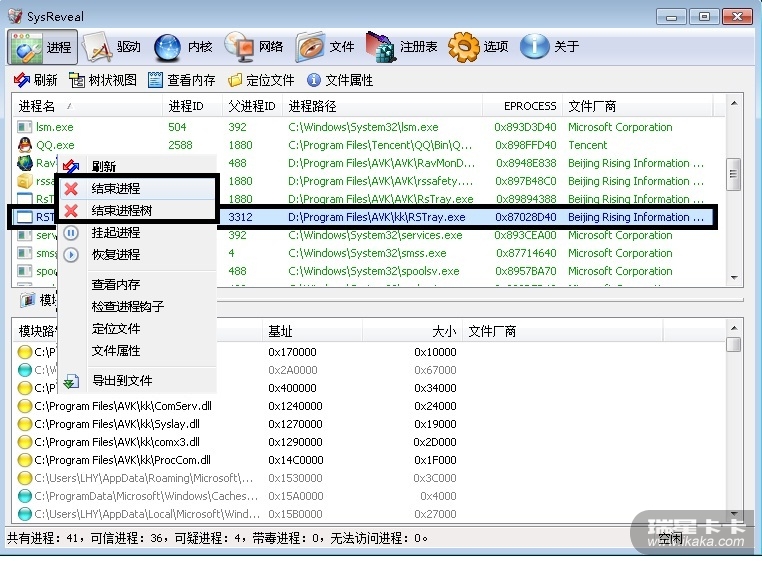The width and height of the screenshot is (762, 561).
Task: Sort by the 进程名 column header
Action: [87, 106]
